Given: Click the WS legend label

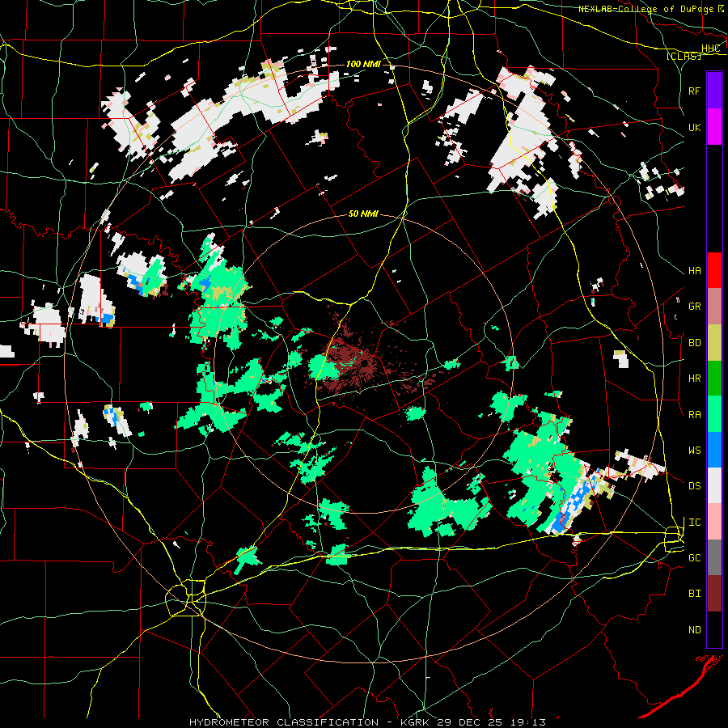Looking at the screenshot, I should 694,451.
